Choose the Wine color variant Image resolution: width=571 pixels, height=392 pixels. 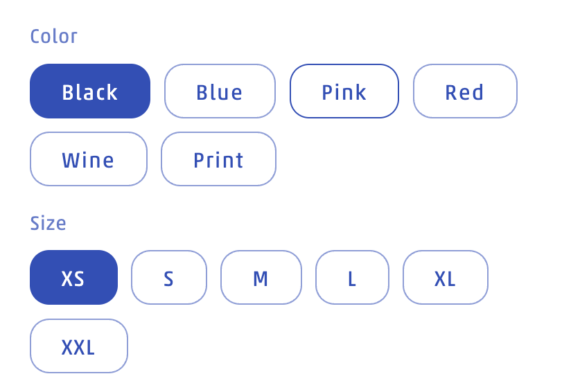point(89,159)
